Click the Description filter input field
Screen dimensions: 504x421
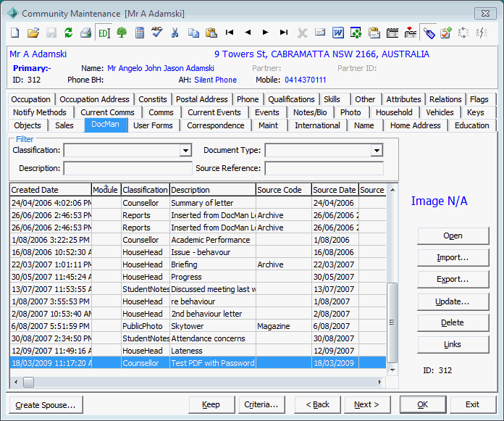click(127, 168)
